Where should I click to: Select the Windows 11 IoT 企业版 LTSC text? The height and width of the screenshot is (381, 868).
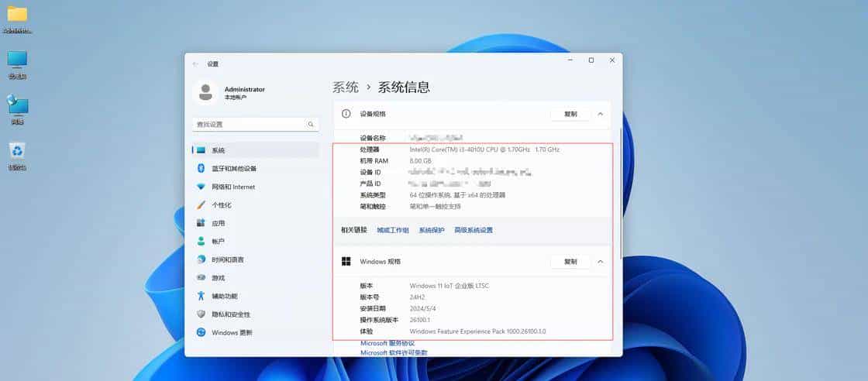(449, 286)
